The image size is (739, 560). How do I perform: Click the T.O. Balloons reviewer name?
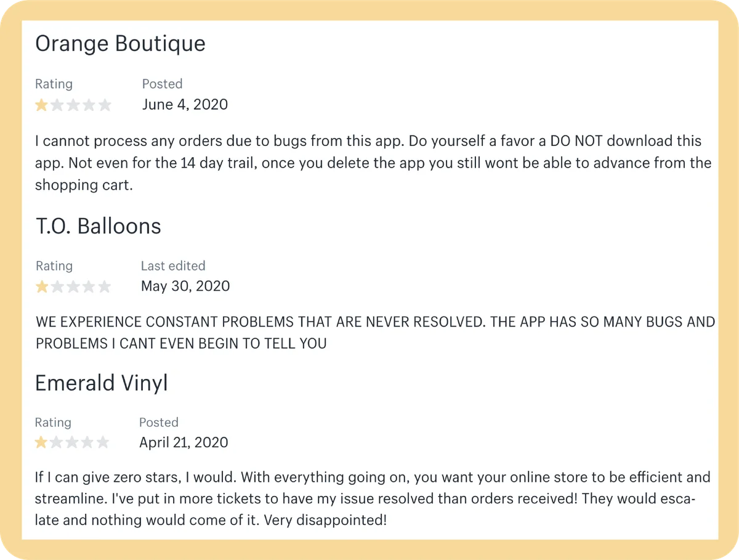(x=99, y=226)
